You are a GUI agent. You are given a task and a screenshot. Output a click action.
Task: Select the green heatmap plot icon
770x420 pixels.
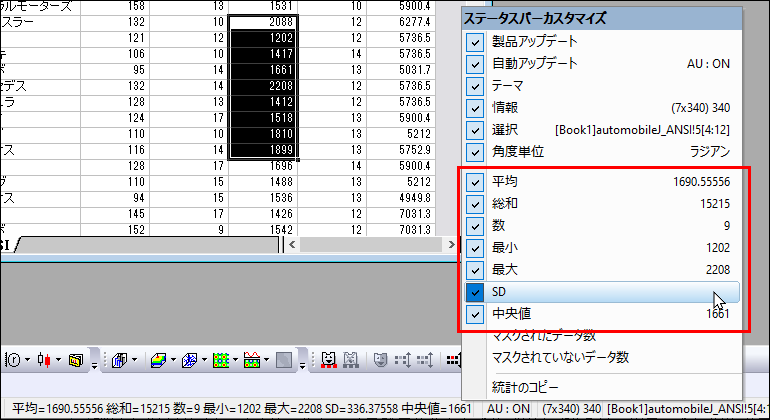pyautogui.click(x=222, y=360)
